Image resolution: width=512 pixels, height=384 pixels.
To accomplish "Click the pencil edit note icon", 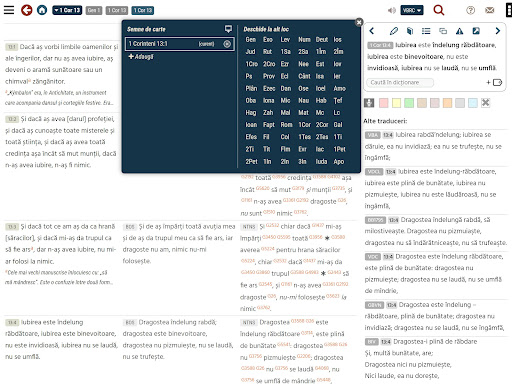I will point(394,31).
